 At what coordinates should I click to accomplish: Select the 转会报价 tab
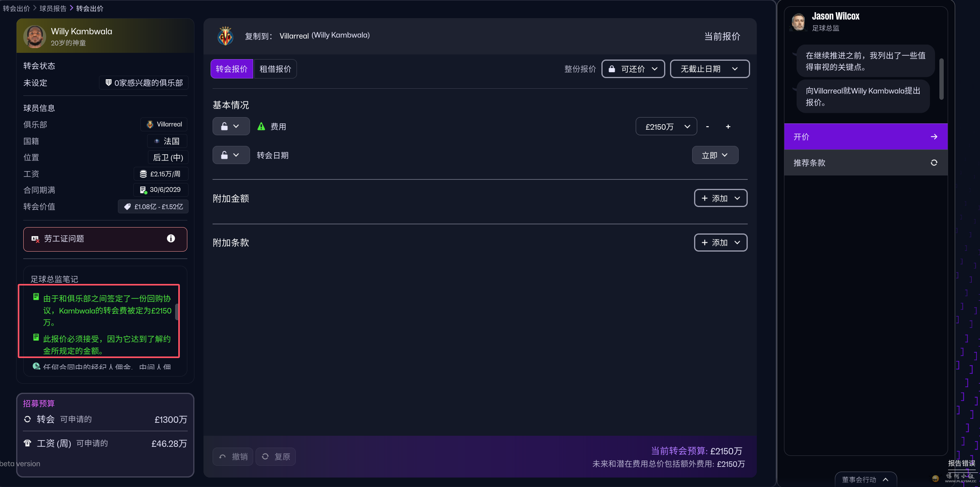click(x=231, y=69)
